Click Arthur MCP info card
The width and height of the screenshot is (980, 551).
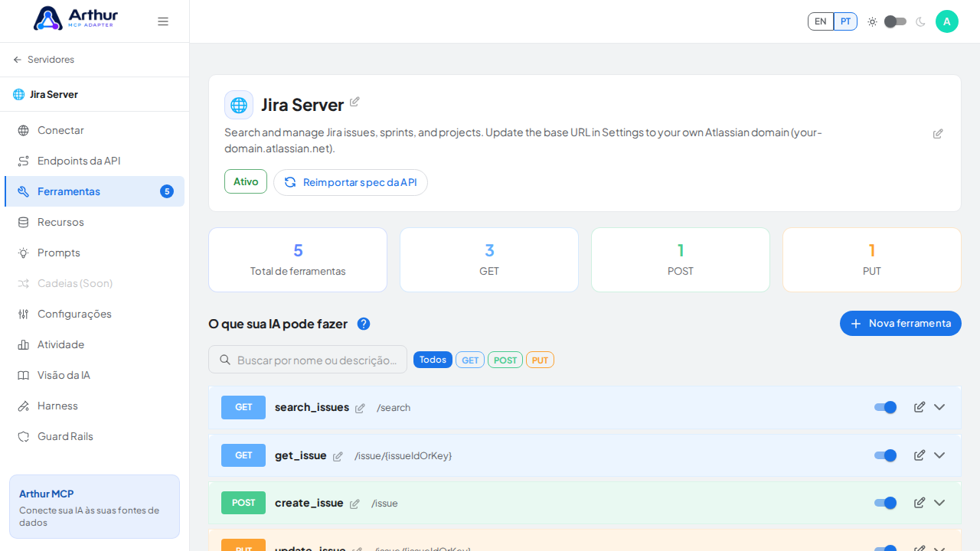[x=94, y=507]
